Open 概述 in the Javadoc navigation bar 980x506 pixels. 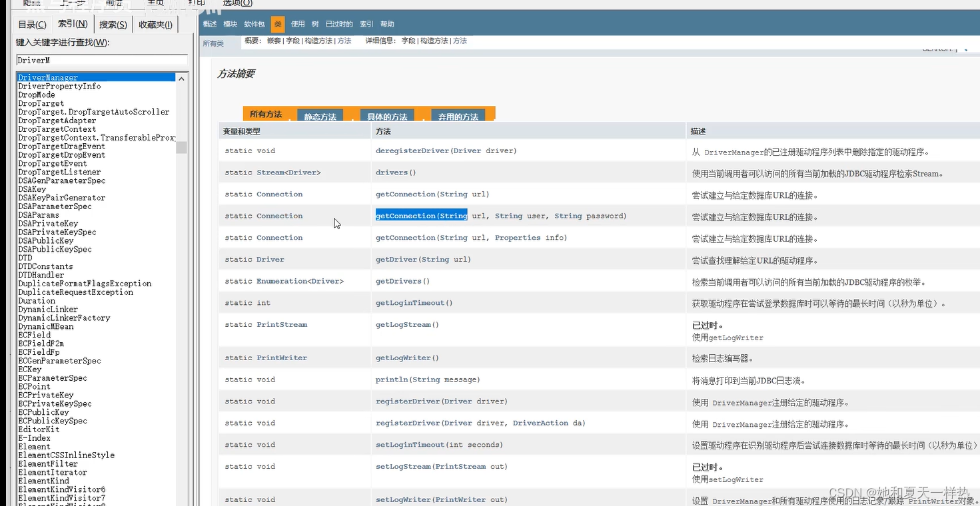(x=210, y=24)
